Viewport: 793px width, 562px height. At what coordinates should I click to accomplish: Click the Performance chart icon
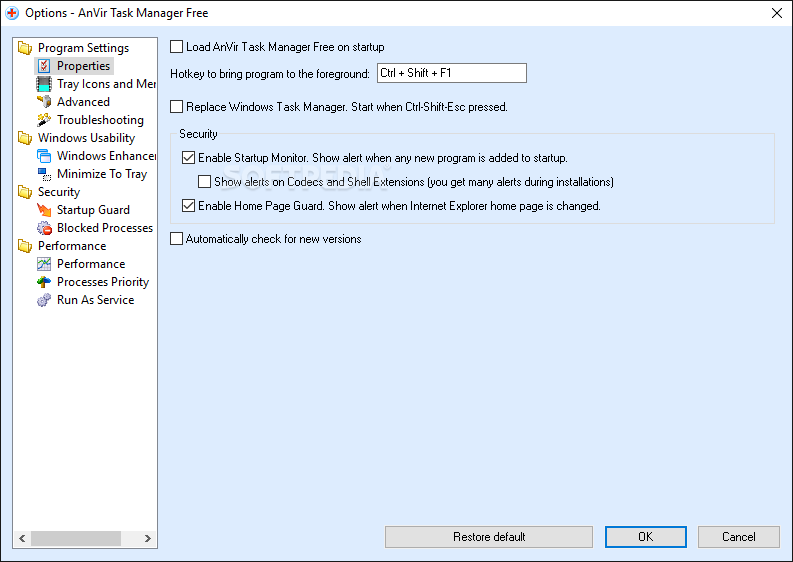[44, 264]
